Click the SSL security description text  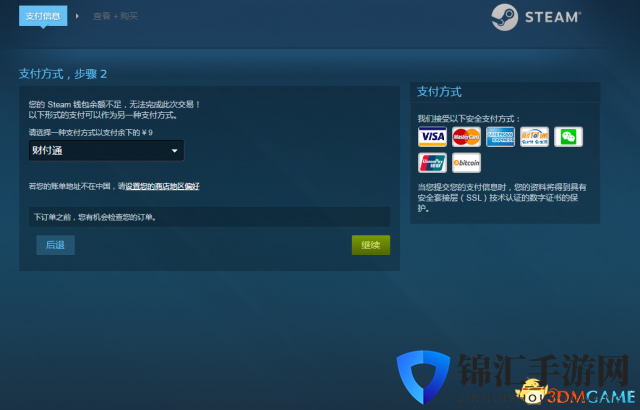pyautogui.click(x=502, y=197)
